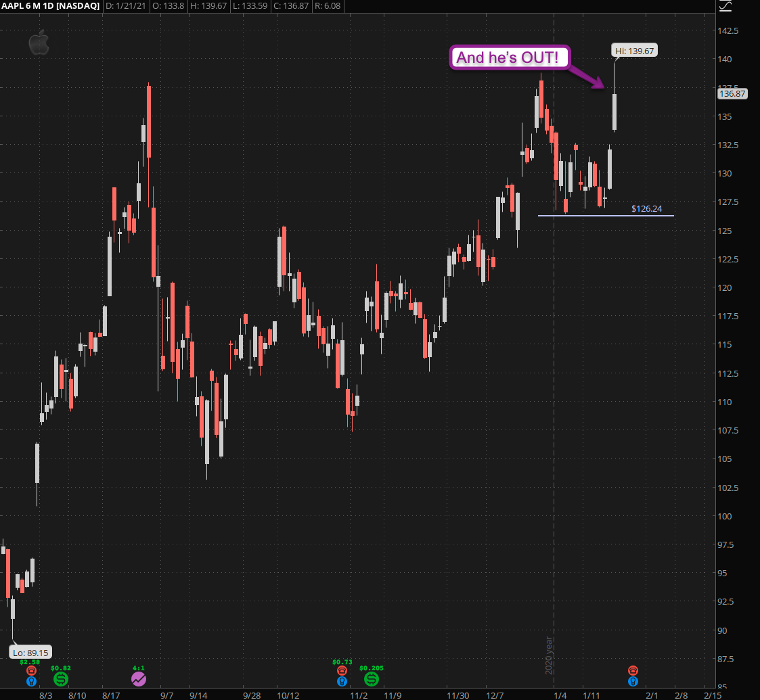Click the 120 price axis label
The width and height of the screenshot is (760, 700).
coord(725,287)
